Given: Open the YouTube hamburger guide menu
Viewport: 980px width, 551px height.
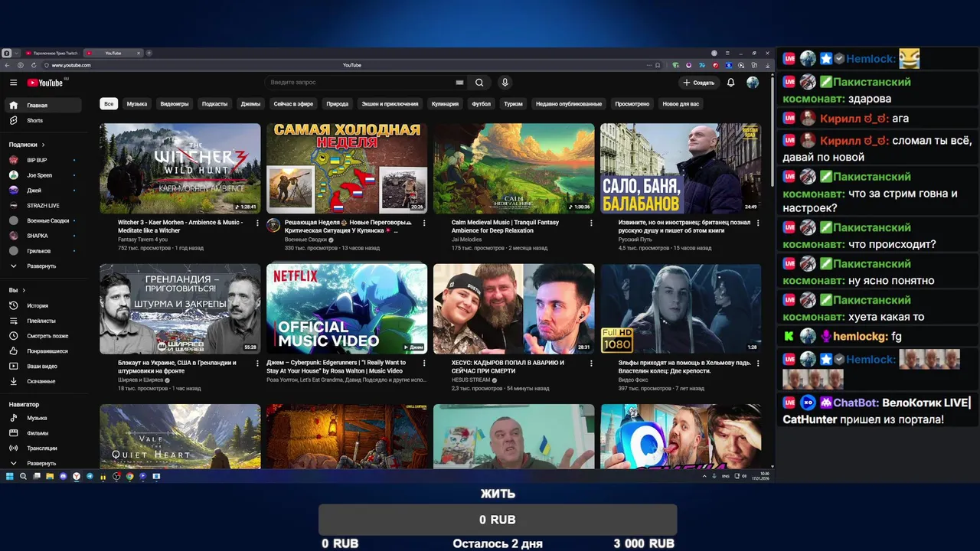Looking at the screenshot, I should coord(13,83).
